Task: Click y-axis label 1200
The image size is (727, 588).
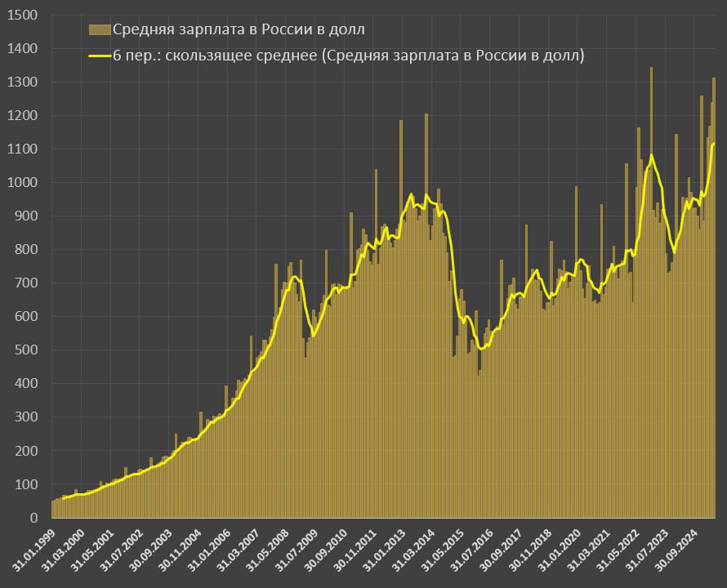Action: 22,115
